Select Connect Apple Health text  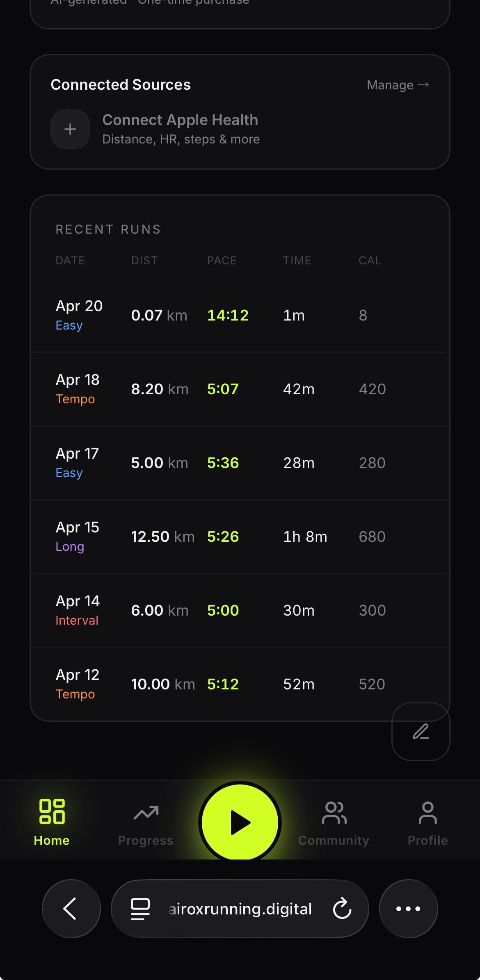(180, 120)
